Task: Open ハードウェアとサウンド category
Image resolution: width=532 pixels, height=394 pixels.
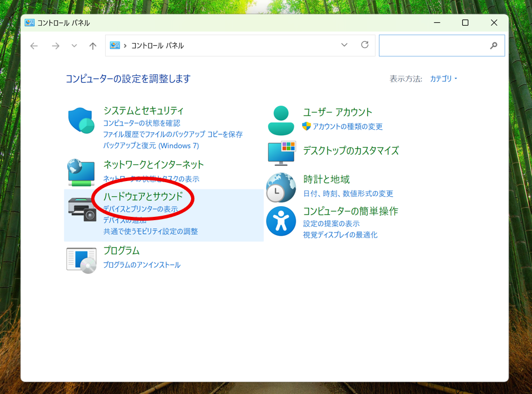Action: (x=143, y=196)
